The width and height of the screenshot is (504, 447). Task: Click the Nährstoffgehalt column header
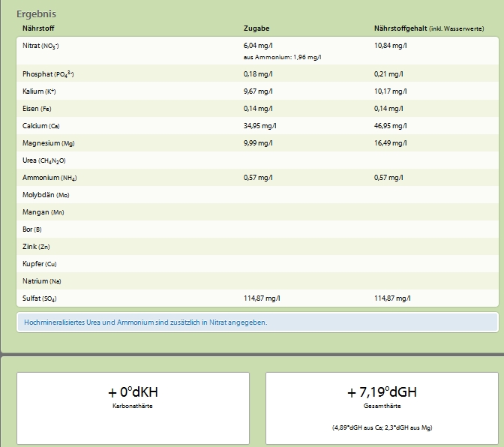pos(429,28)
